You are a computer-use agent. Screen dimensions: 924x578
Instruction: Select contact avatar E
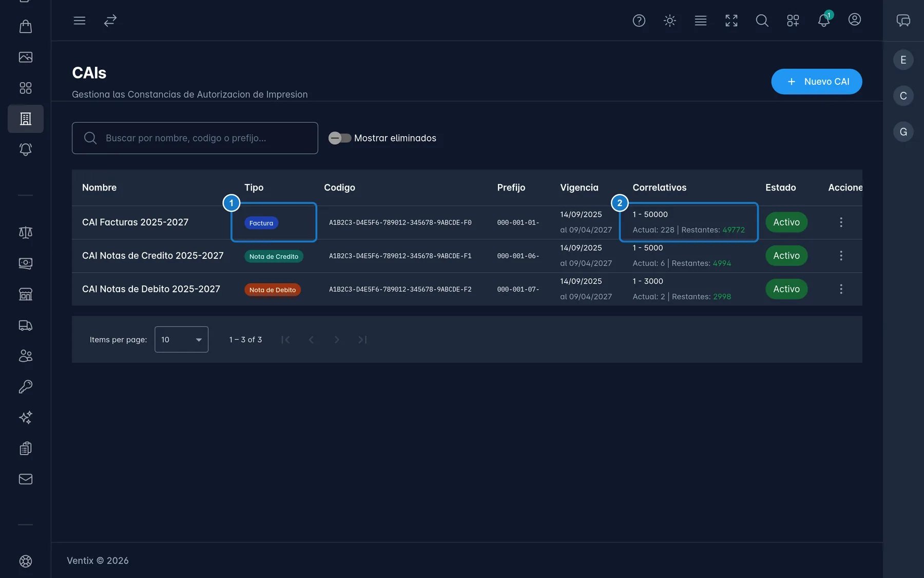(903, 60)
